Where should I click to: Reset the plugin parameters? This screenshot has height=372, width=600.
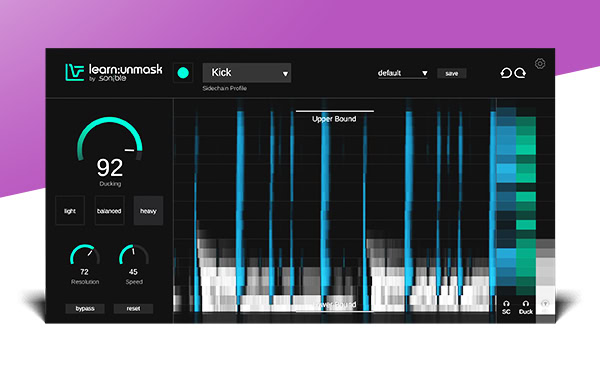coord(134,308)
